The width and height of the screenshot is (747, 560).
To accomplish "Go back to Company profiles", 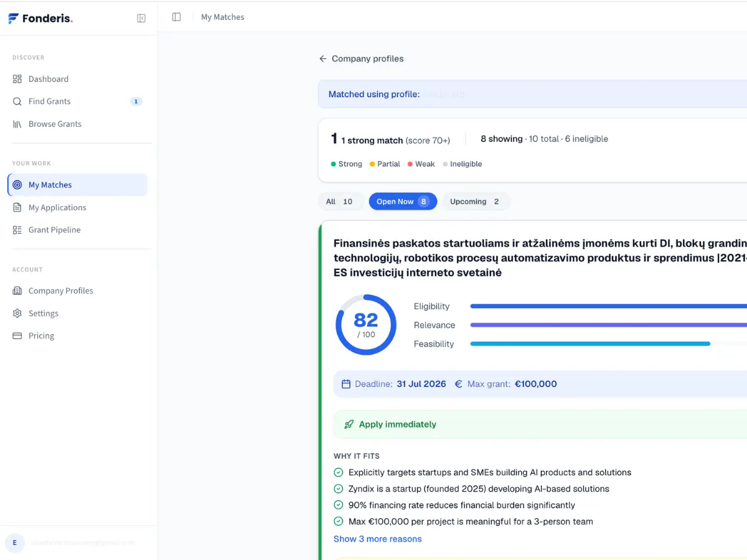I will [361, 58].
